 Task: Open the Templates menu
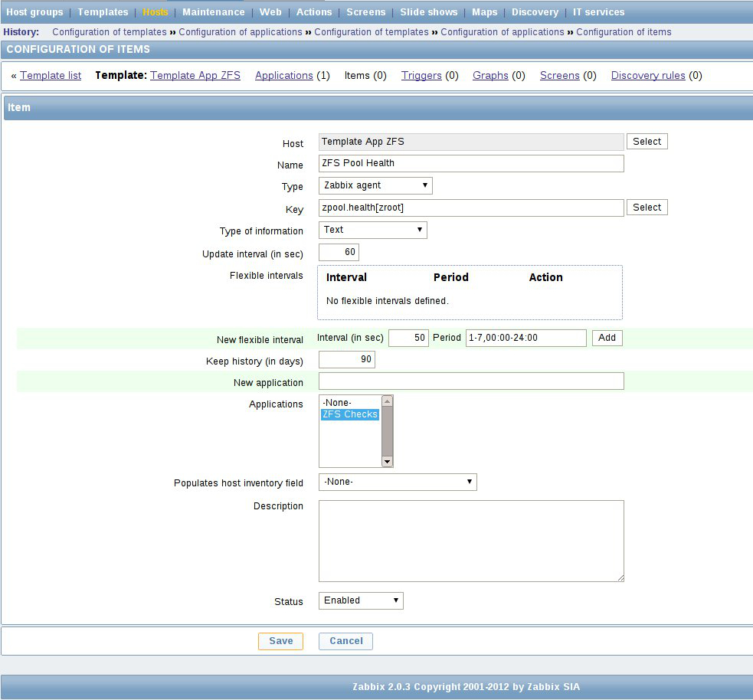(x=103, y=11)
